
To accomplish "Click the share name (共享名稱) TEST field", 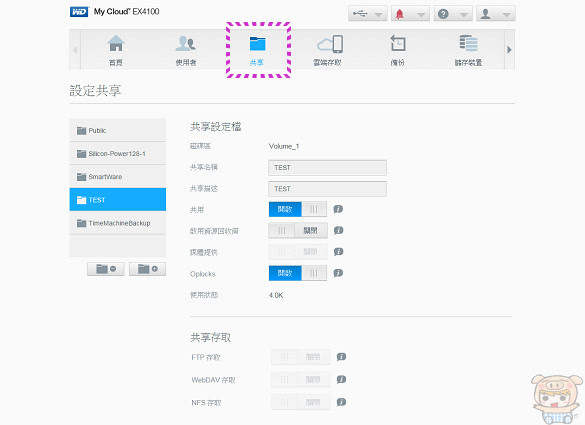I will (327, 168).
